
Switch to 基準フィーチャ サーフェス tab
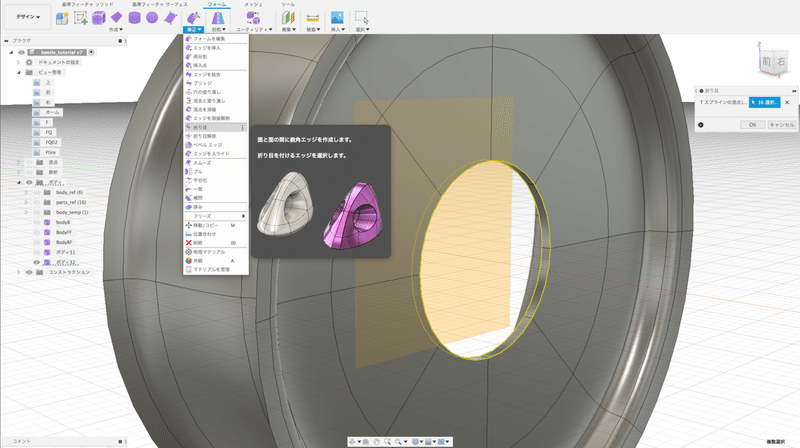click(160, 4)
